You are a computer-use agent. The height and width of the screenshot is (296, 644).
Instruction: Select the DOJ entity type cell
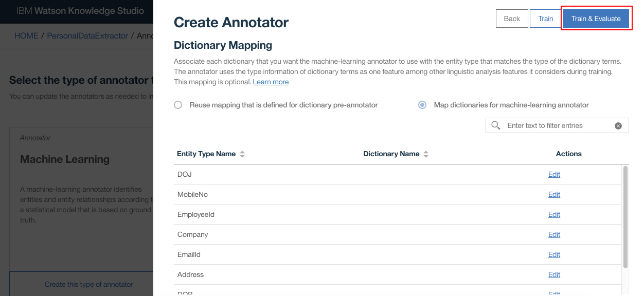click(x=184, y=174)
